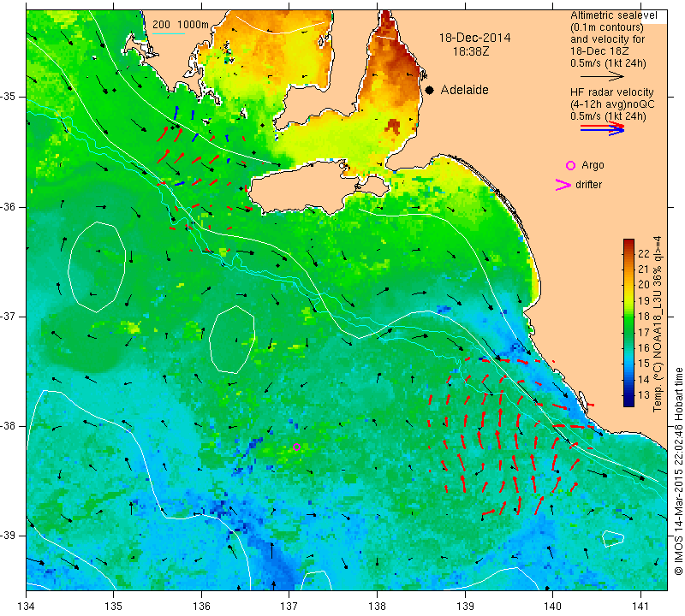
Task: Click the 22 value on the temperature scale
Action: 644,253
